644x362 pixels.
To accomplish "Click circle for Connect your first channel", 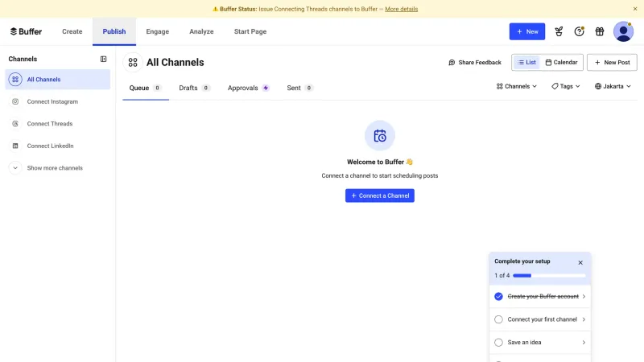I will (x=498, y=319).
